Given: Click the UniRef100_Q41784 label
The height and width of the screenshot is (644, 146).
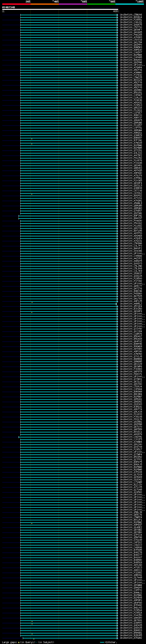Looking at the screenshot, I should (x=131, y=42).
